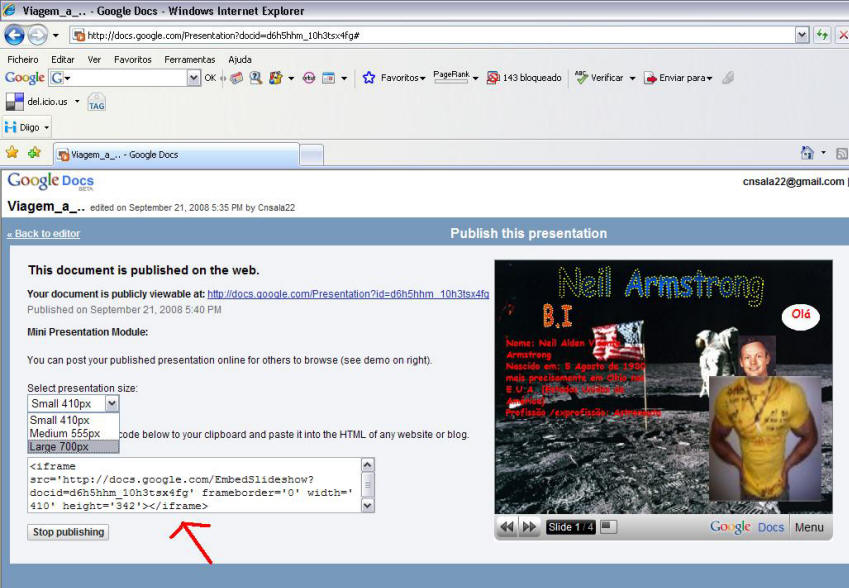Click the colorful Google toolbar gadget icon
849x588 pixels.
coord(276,78)
